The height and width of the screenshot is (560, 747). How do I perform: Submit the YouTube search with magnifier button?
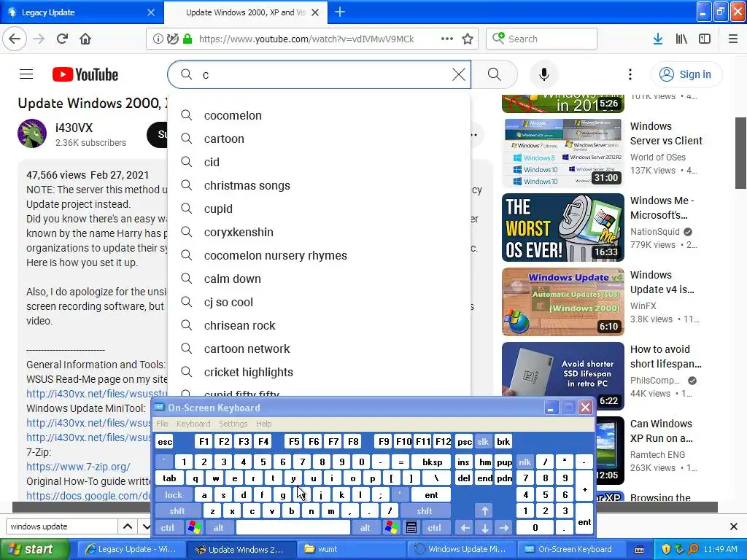(495, 74)
